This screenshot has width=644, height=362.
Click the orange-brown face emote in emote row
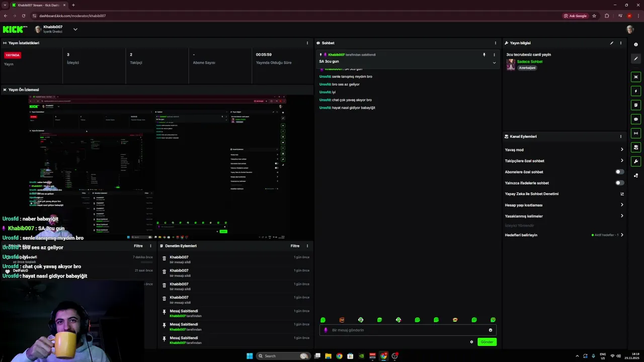tap(342, 320)
